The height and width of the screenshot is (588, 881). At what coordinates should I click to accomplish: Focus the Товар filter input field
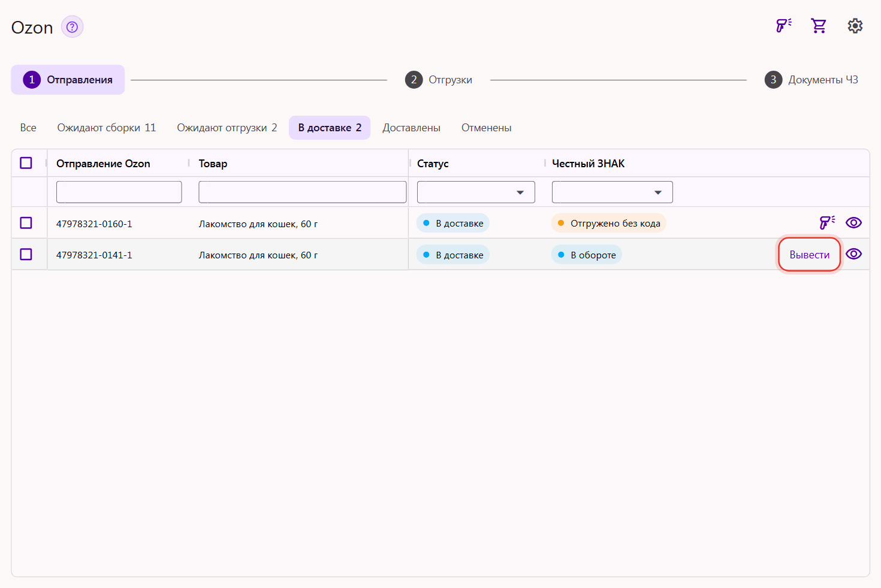[303, 192]
